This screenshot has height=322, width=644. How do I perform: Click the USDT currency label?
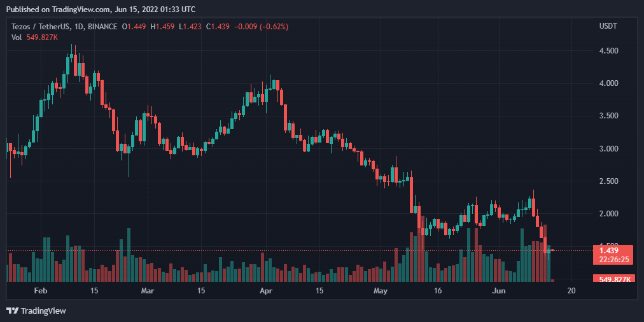tap(608, 26)
